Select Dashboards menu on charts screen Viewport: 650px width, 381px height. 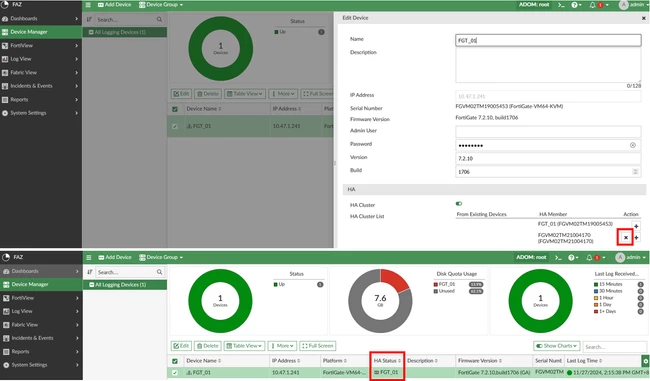point(41,271)
